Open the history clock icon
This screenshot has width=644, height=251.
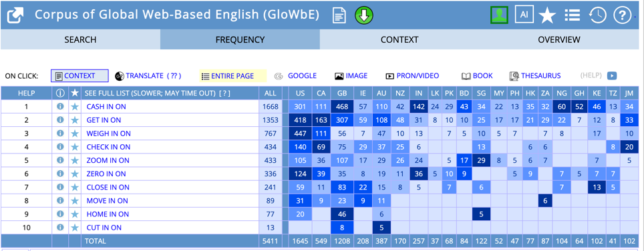597,15
